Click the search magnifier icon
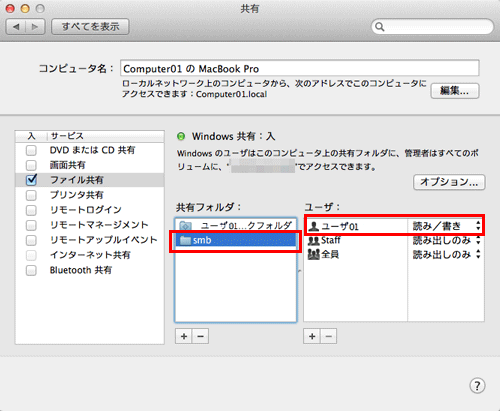This screenshot has height=411, width=500. pyautogui.click(x=380, y=27)
